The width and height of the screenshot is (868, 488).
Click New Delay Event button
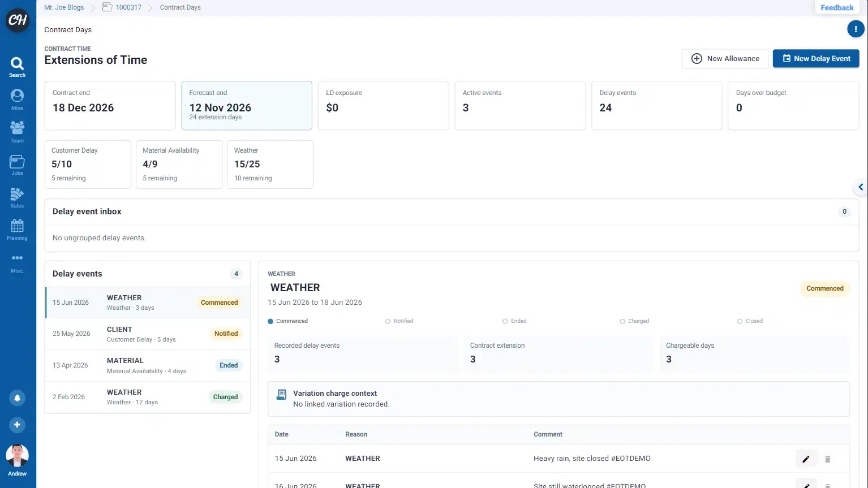click(x=816, y=59)
